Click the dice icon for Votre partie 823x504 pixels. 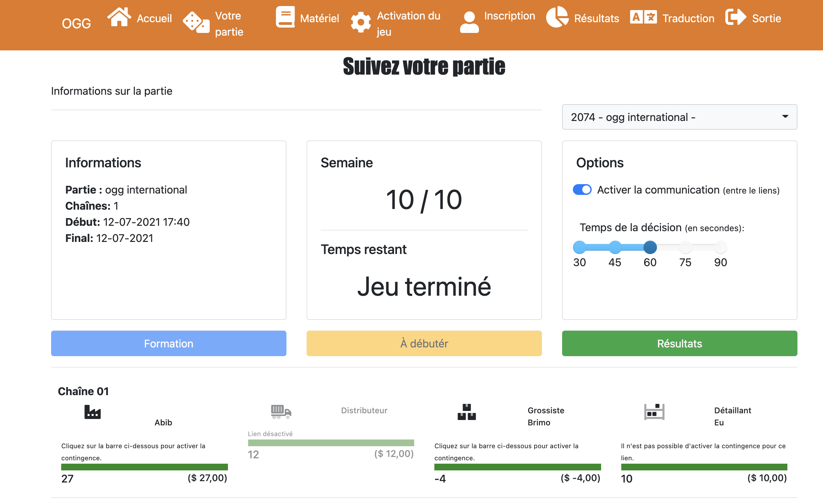pyautogui.click(x=196, y=23)
